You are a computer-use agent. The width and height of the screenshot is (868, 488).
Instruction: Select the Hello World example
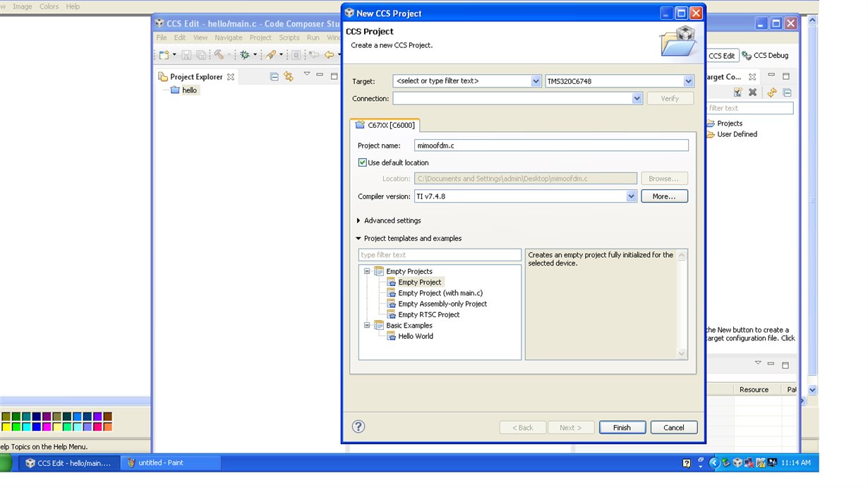(x=416, y=336)
